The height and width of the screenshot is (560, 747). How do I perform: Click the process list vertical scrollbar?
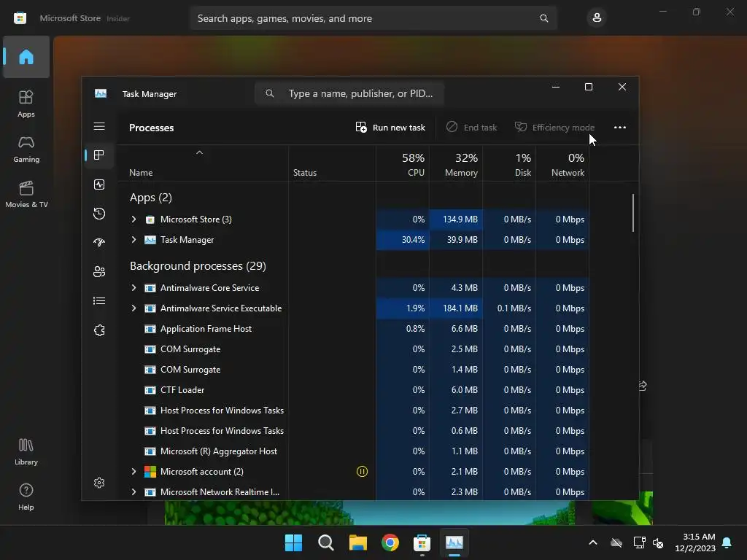tap(633, 213)
